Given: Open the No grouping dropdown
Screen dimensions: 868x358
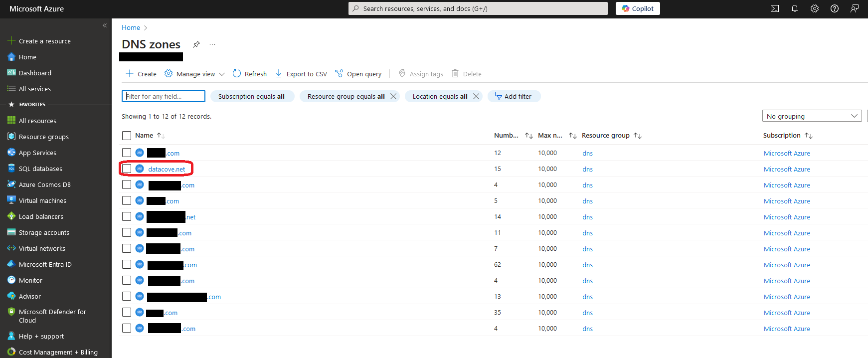Looking at the screenshot, I should coord(812,116).
